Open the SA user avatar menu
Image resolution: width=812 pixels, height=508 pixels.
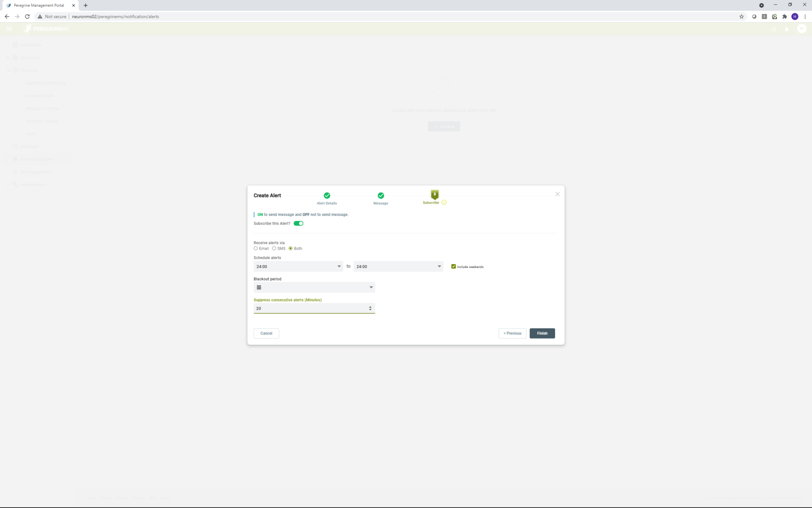(802, 29)
